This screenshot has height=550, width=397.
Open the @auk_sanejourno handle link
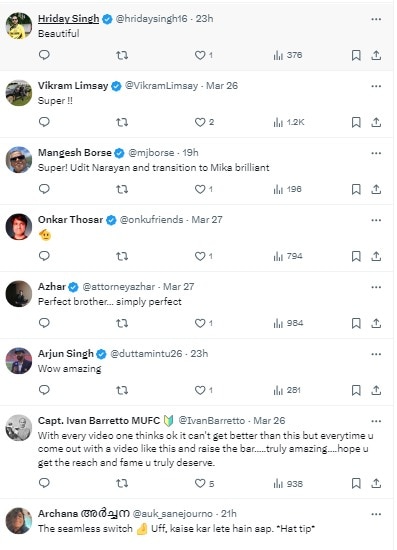coord(173,514)
